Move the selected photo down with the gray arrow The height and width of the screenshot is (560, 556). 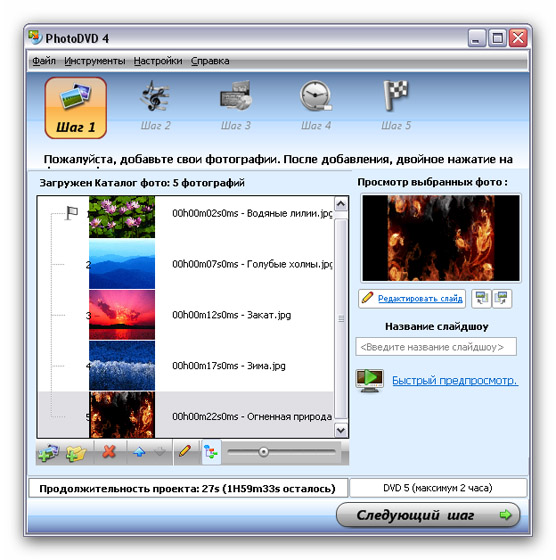click(x=160, y=452)
